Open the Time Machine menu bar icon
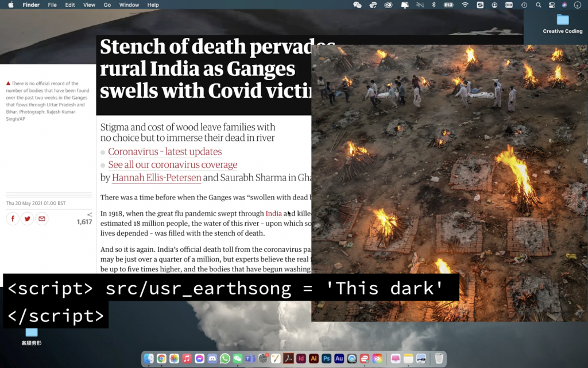Screen dimensions: 588x368 [524, 5]
